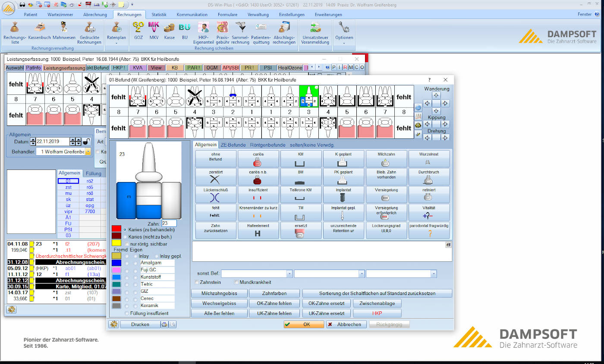Select Füllung insuffizient radio button
Viewport: 604px width, 364px height.
coord(126,314)
